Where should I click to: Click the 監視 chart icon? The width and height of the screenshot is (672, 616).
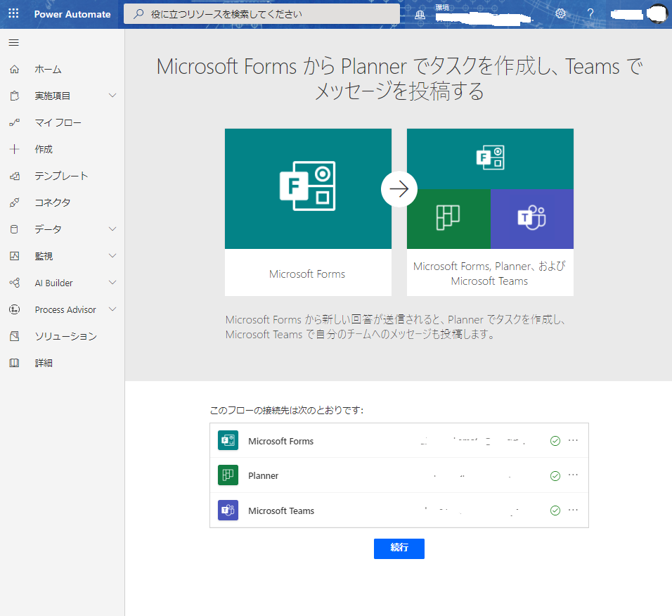pos(14,256)
